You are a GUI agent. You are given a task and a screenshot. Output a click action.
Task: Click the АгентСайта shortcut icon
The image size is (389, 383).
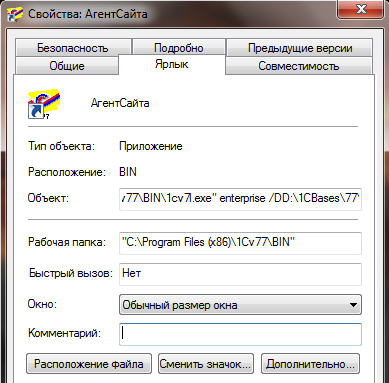(x=44, y=104)
